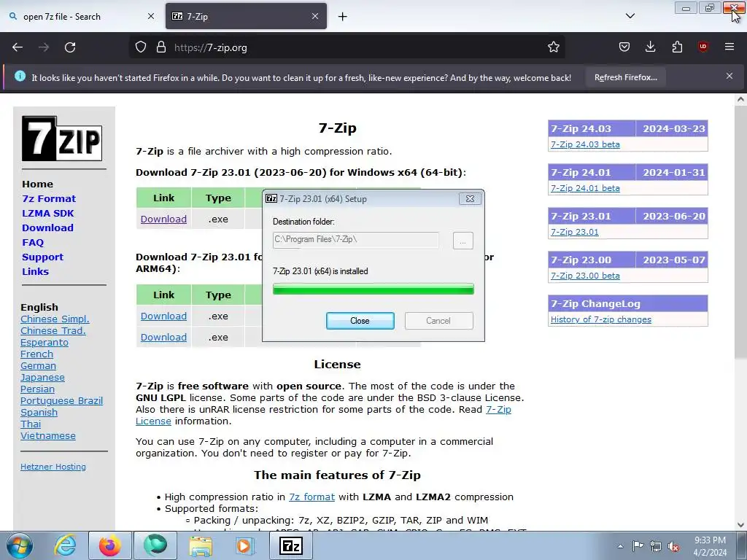Open the 7-Zip 23.00 beta link

(x=585, y=276)
